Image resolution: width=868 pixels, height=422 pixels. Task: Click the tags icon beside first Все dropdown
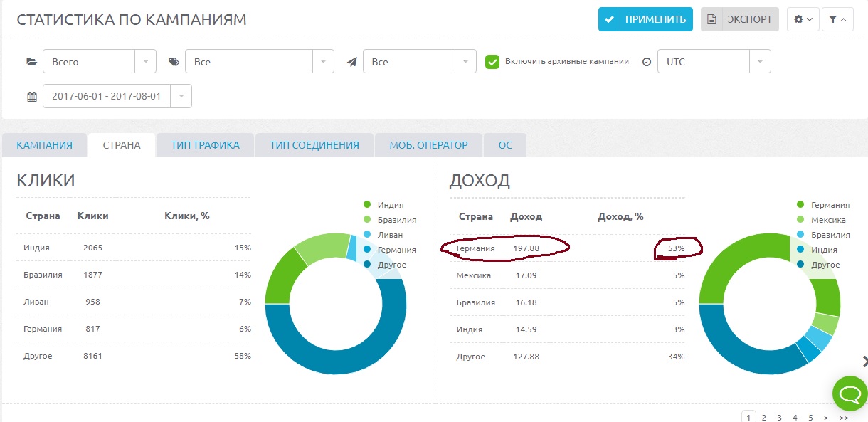coord(174,62)
